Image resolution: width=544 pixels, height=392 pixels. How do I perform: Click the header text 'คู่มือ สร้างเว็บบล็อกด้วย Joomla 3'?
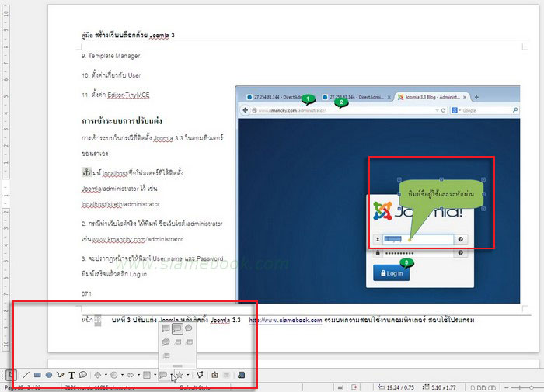click(x=128, y=35)
